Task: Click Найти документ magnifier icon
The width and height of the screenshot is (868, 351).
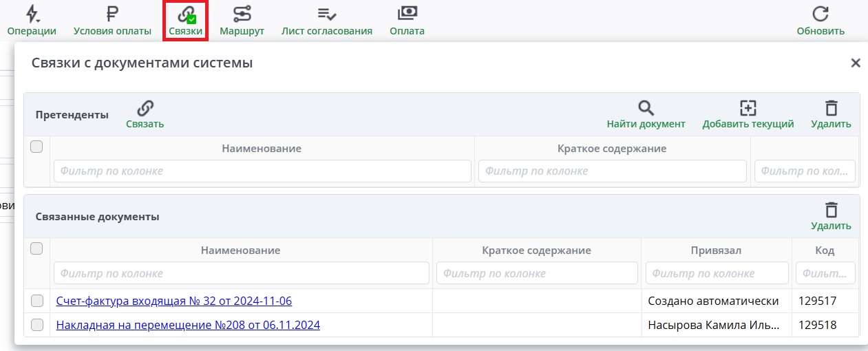Action: click(x=646, y=108)
